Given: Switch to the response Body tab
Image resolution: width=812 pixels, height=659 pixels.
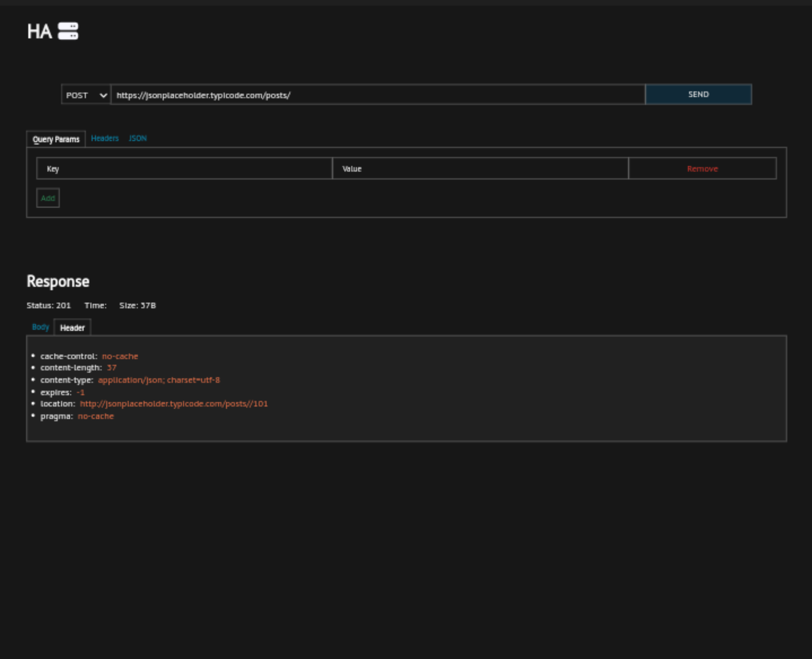Looking at the screenshot, I should pos(40,327).
